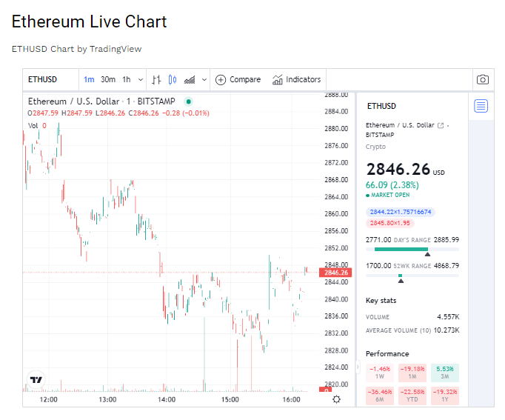505x420 pixels.
Task: Switch to 1h interval
Action: 127,79
